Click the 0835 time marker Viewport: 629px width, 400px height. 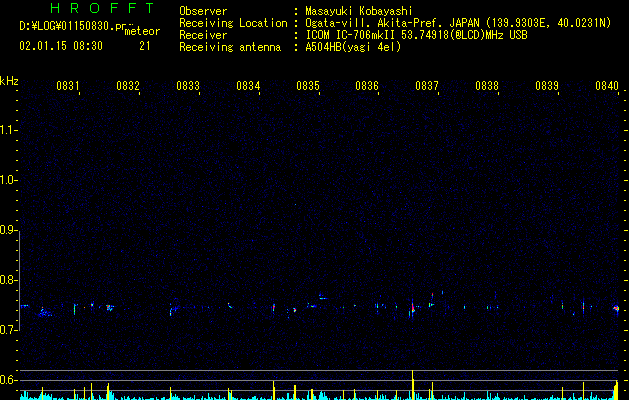point(308,86)
